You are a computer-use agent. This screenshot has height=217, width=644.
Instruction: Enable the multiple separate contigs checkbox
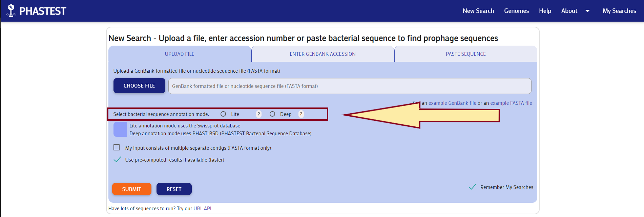117,148
